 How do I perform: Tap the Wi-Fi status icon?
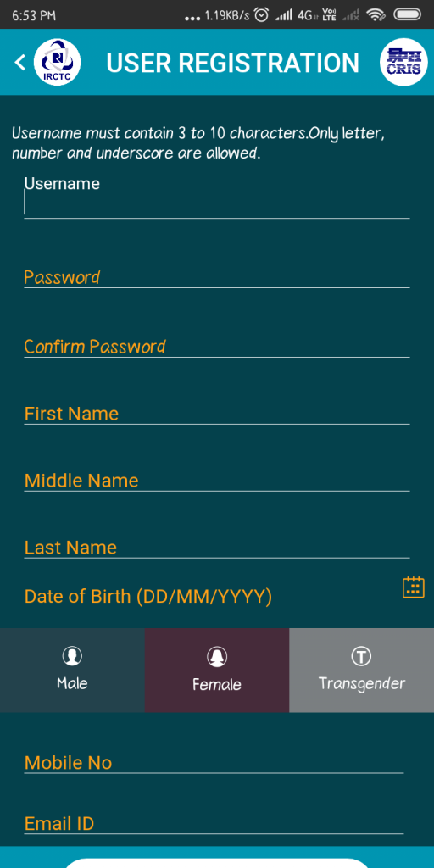point(377,15)
